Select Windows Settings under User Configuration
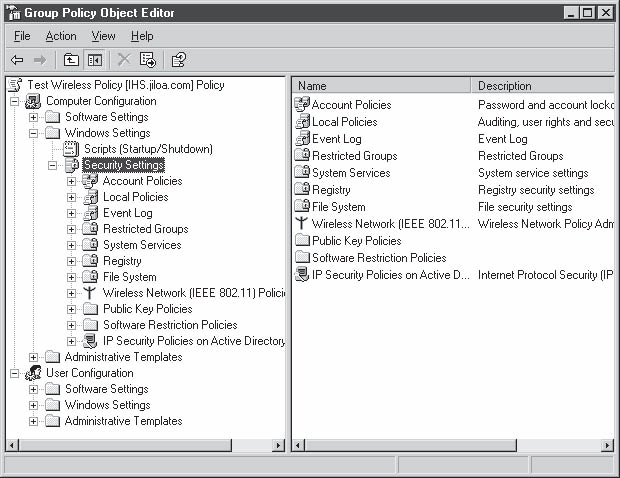 click(x=108, y=405)
